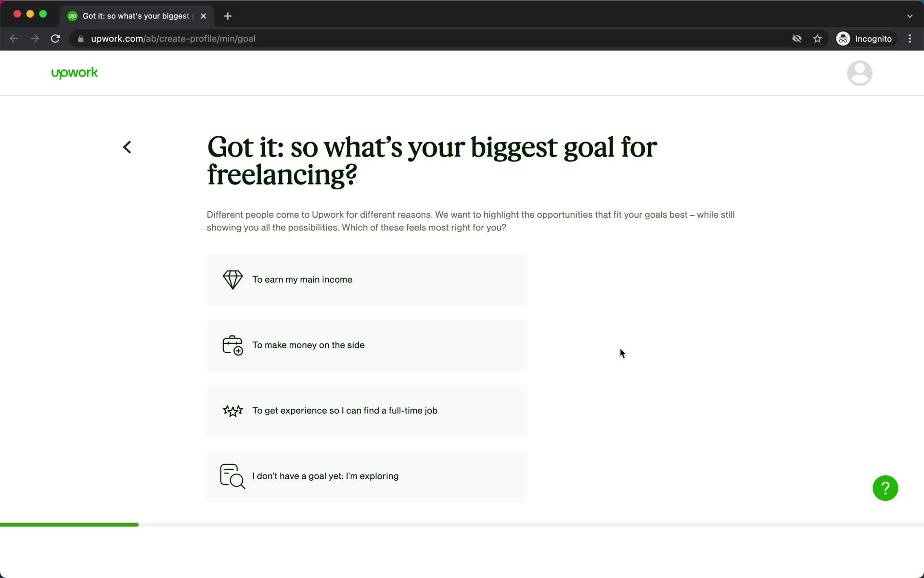Image resolution: width=924 pixels, height=578 pixels.
Task: Open the browser tab for Upwork
Action: [x=136, y=15]
